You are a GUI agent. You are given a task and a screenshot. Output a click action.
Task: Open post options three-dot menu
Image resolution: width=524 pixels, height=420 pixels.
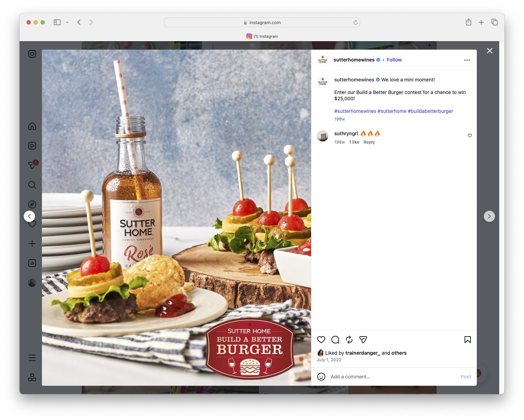click(x=467, y=60)
